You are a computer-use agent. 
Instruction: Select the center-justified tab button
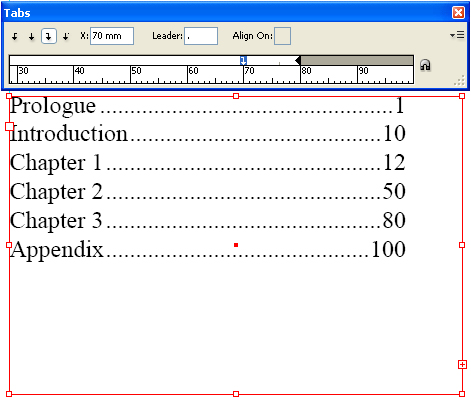31,36
